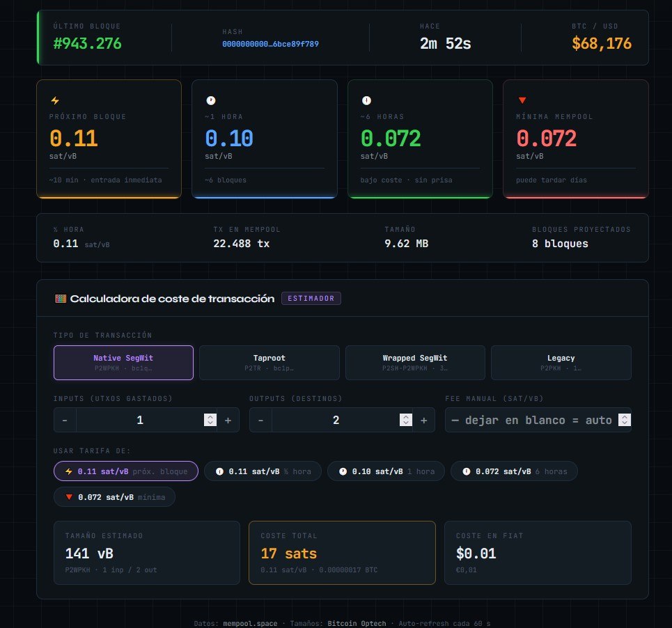This screenshot has width=672, height=628.
Task: Click the lightning bolt icon in Próximo Bloque card
Action: point(56,100)
